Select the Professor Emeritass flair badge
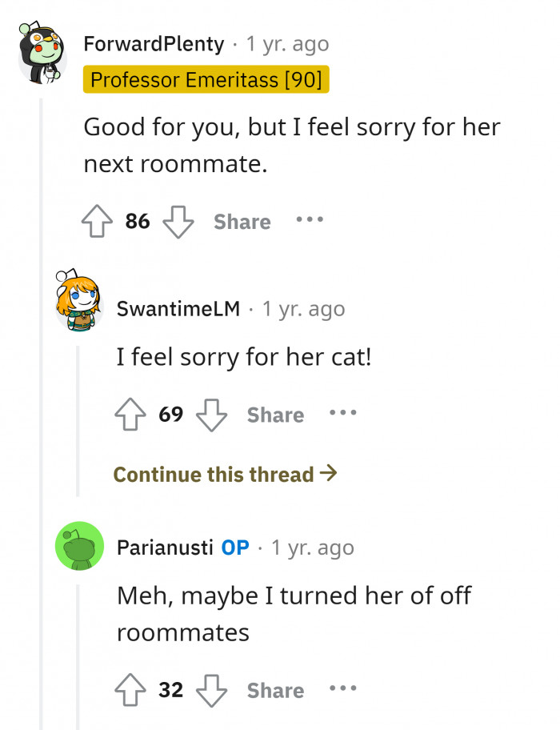Viewport: 560px width, 730px height. pos(206,80)
